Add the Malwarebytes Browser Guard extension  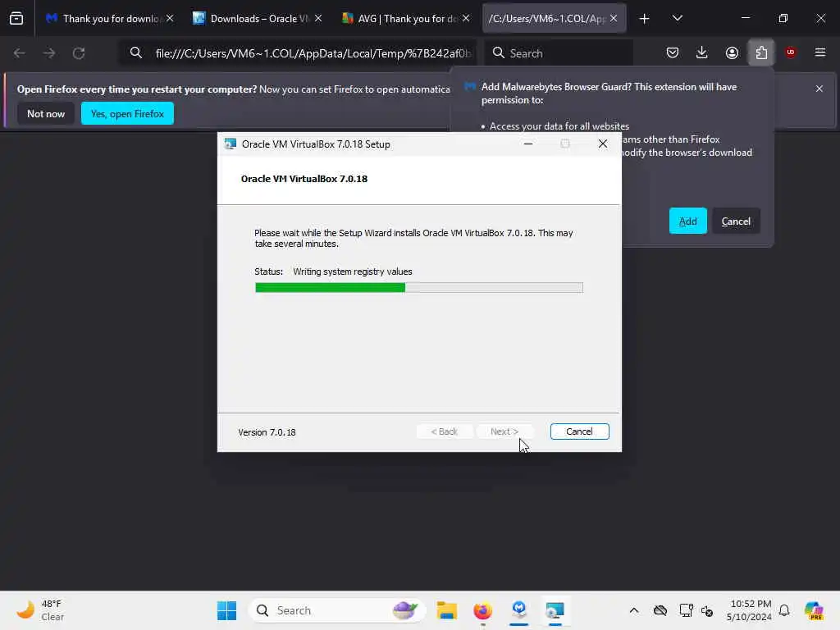click(x=688, y=221)
